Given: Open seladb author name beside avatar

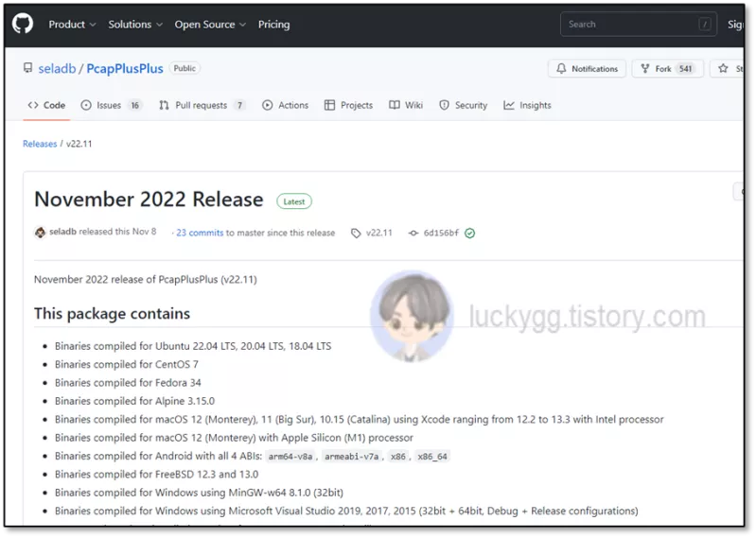Looking at the screenshot, I should click(x=62, y=232).
